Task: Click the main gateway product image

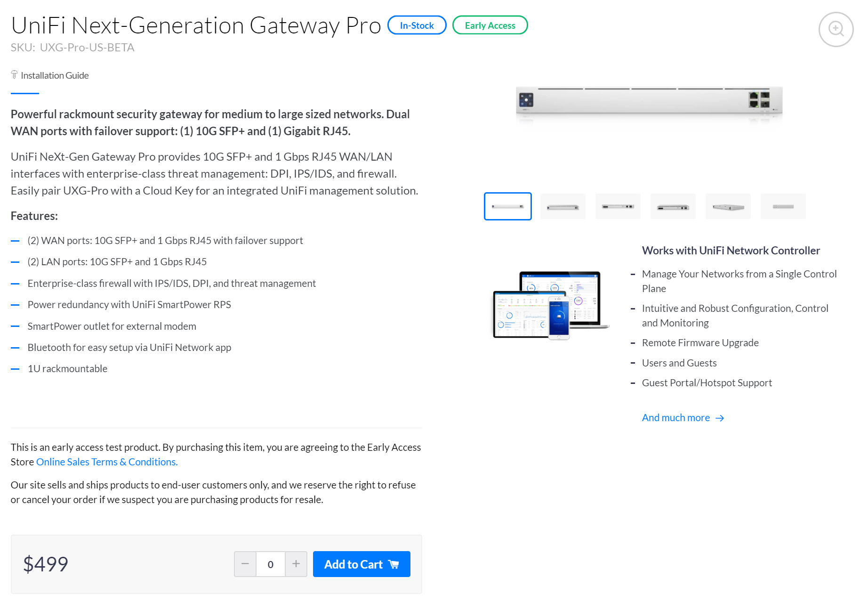Action: [649, 104]
